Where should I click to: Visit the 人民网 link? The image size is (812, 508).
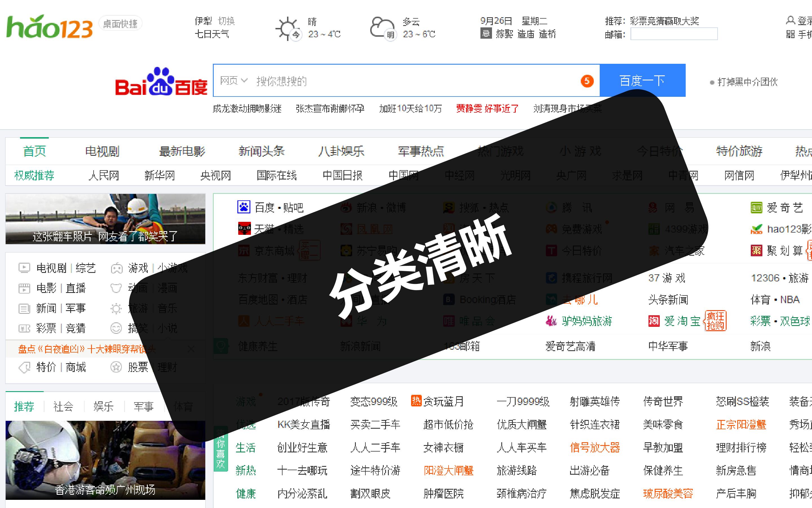tap(104, 175)
